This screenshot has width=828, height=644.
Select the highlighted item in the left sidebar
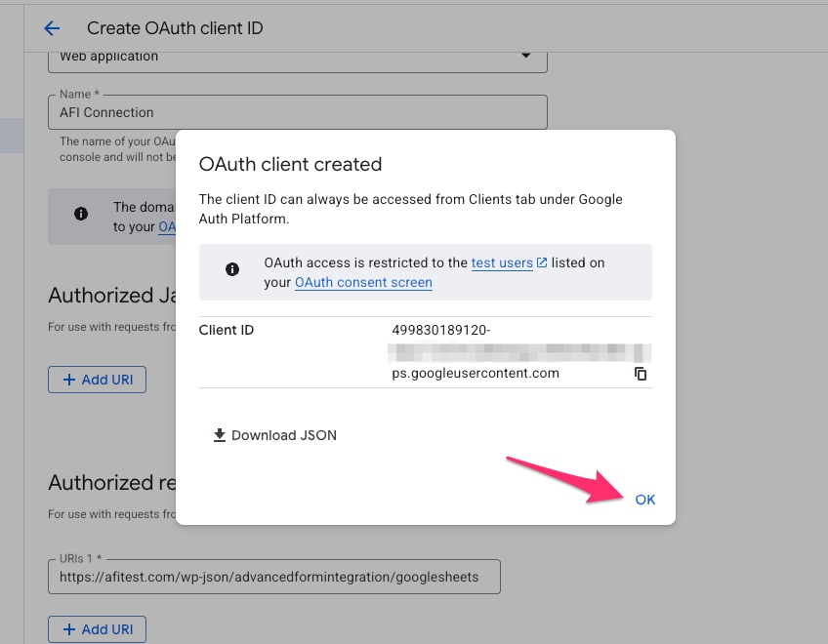coord(12,136)
